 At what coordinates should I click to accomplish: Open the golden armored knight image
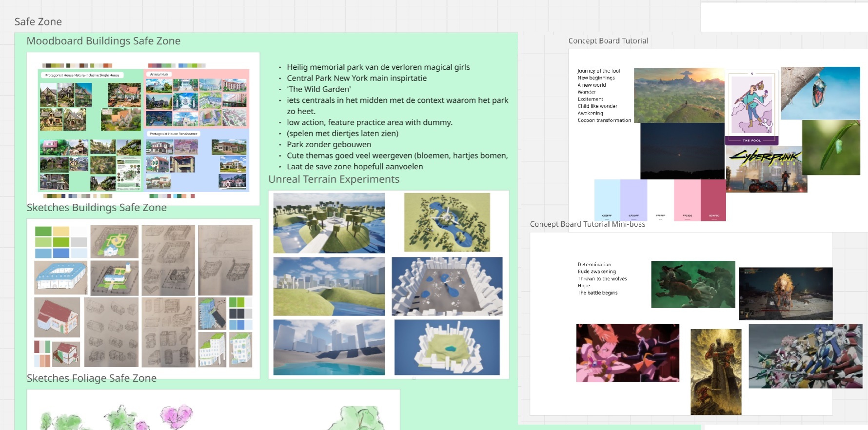(x=715, y=371)
